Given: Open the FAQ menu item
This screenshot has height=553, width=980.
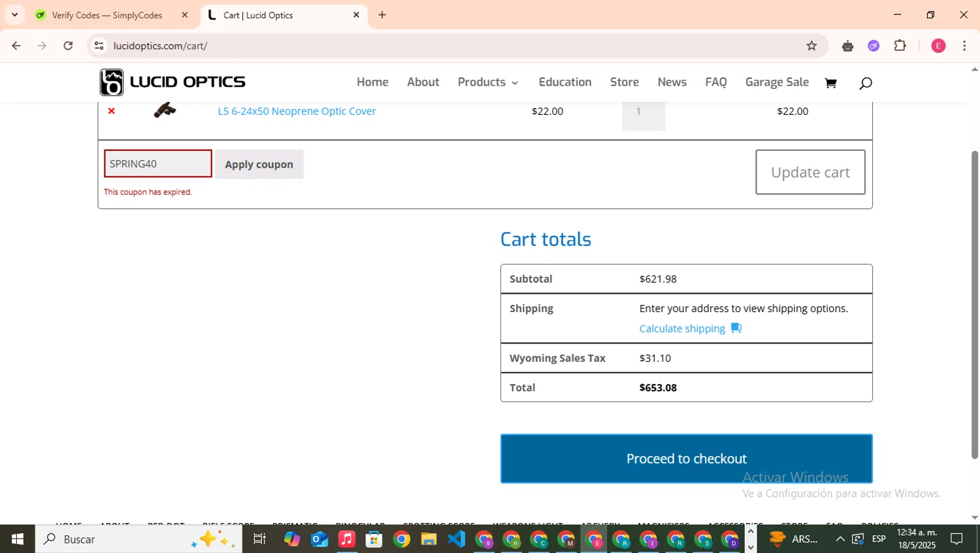Looking at the screenshot, I should click(x=715, y=82).
